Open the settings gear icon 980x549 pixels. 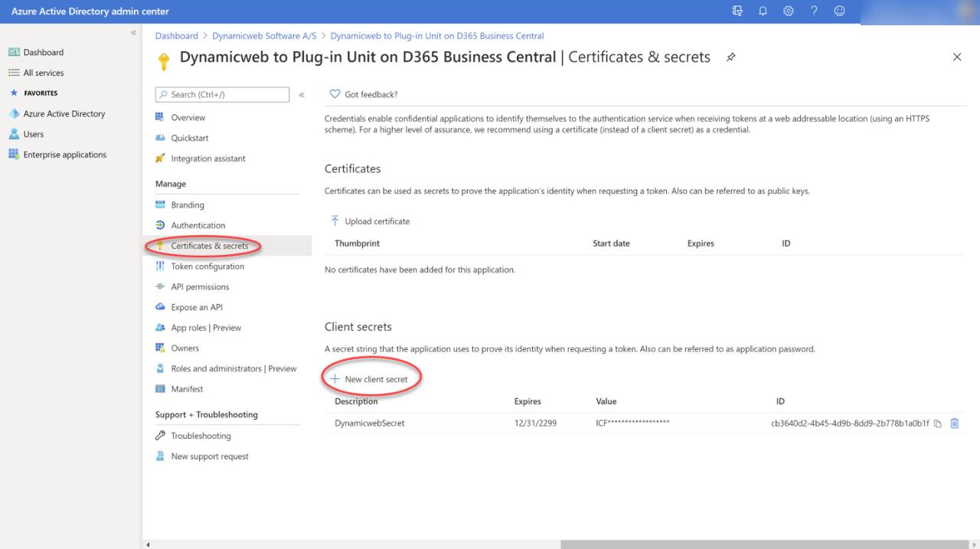point(789,11)
